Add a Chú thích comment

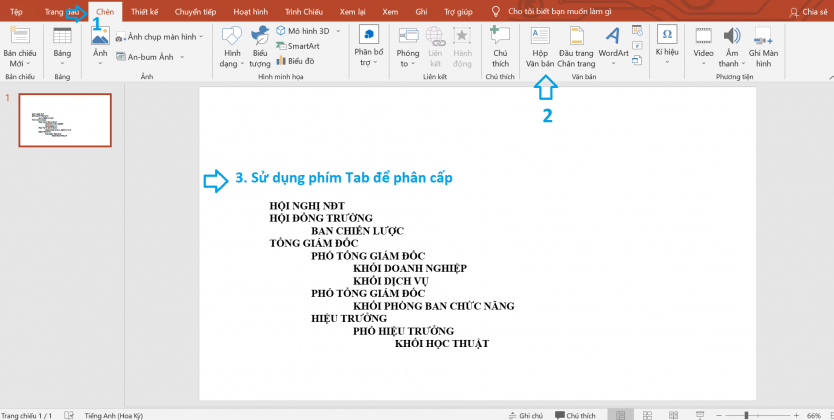click(x=500, y=46)
